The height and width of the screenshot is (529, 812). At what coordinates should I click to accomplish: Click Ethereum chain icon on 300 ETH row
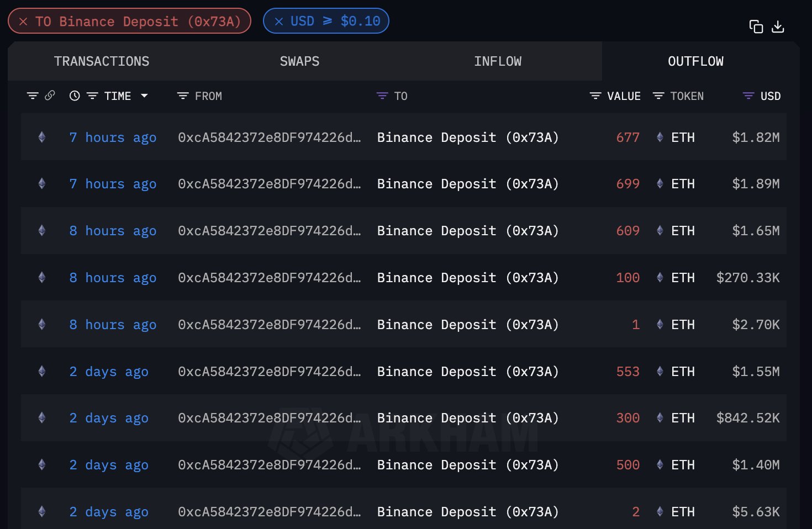point(42,417)
